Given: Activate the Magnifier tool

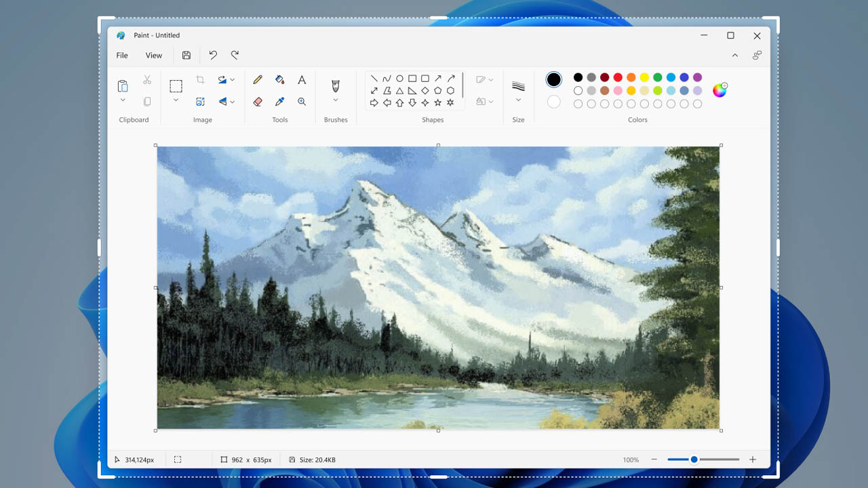Looking at the screenshot, I should tap(302, 102).
